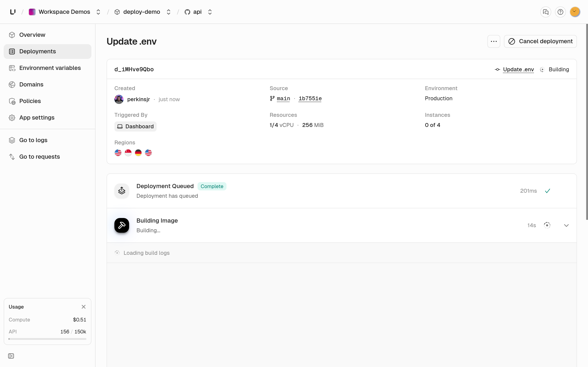Open commit hash 1b7551e
The height and width of the screenshot is (367, 588).
click(x=310, y=99)
